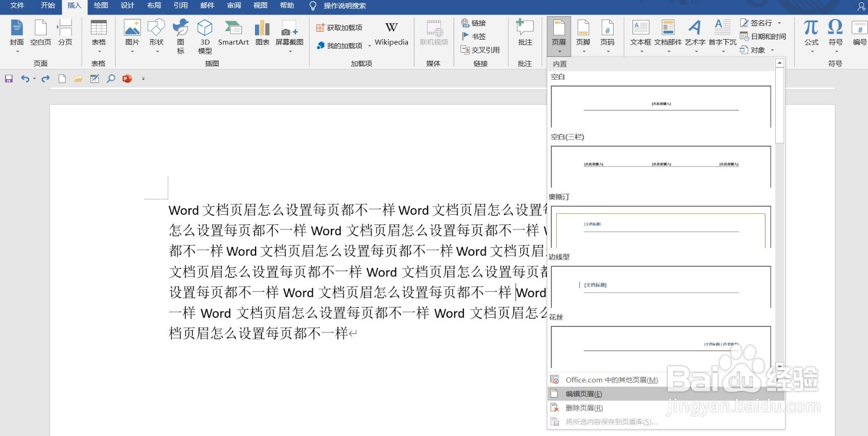Open 文档部件 (Quick Parts) dropdown
The height and width of the screenshot is (436, 868).
(668, 35)
